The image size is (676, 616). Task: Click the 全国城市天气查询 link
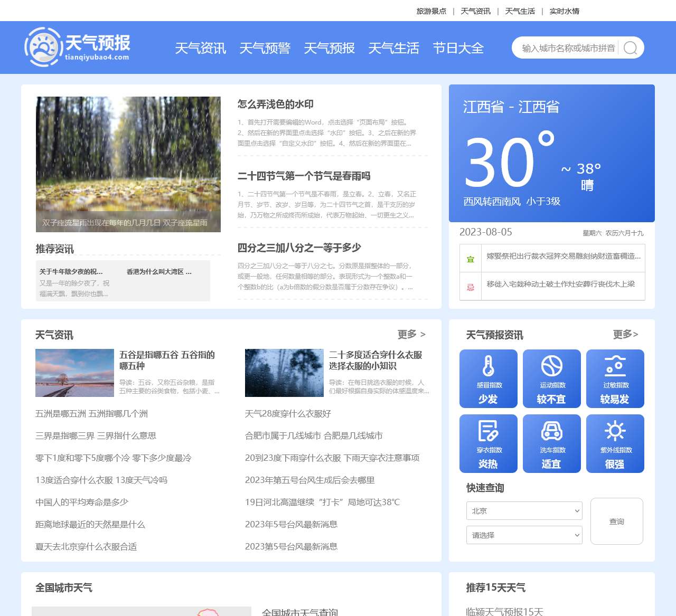click(300, 612)
